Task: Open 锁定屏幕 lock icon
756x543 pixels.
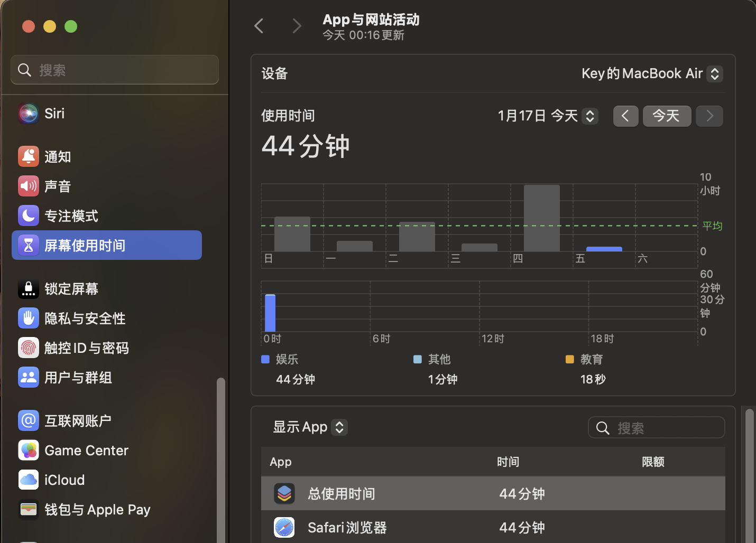Action: click(x=29, y=289)
